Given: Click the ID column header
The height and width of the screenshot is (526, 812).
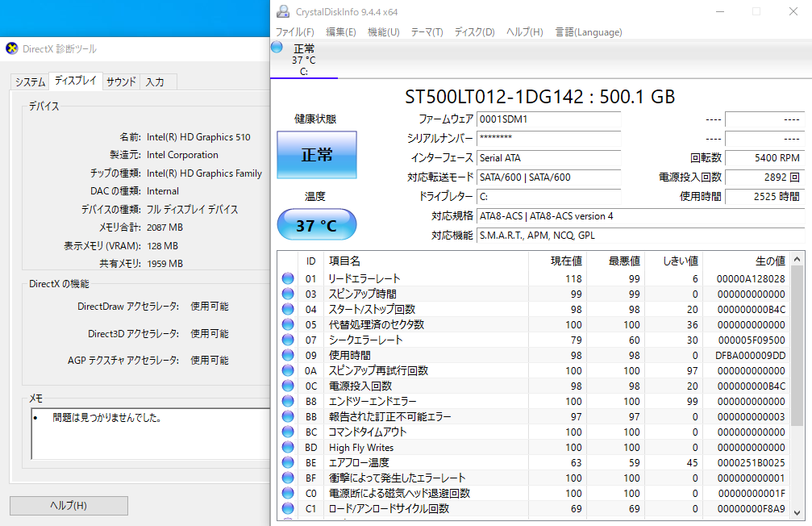Looking at the screenshot, I should [310, 261].
